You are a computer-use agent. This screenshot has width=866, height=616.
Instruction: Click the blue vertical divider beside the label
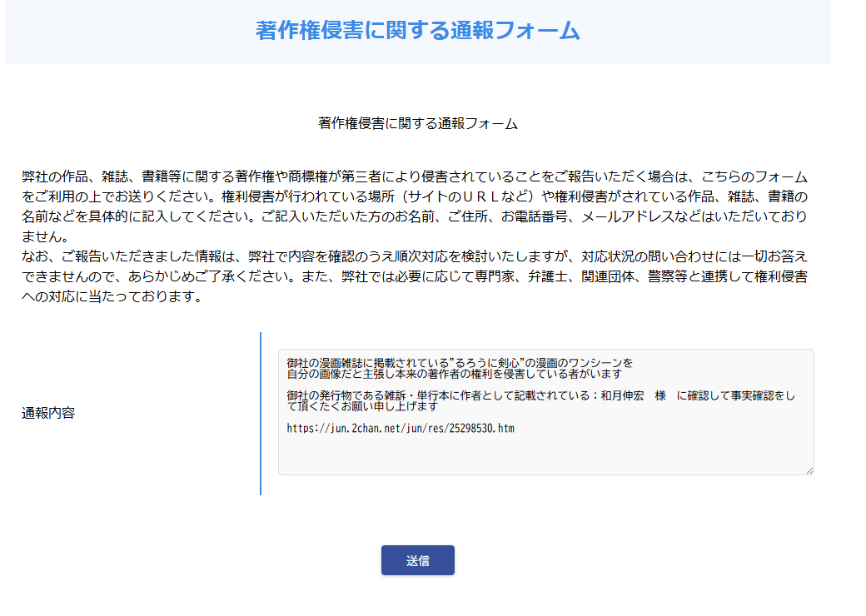coord(261,414)
